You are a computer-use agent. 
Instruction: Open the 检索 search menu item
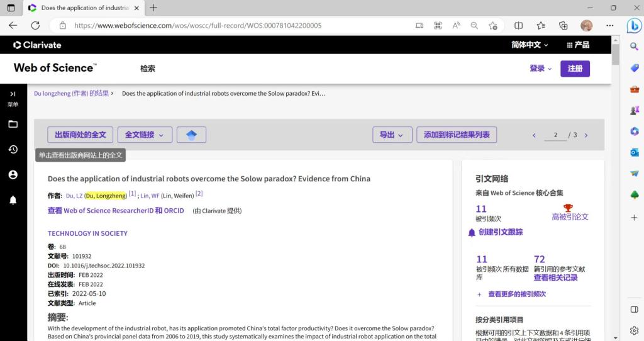coord(148,69)
